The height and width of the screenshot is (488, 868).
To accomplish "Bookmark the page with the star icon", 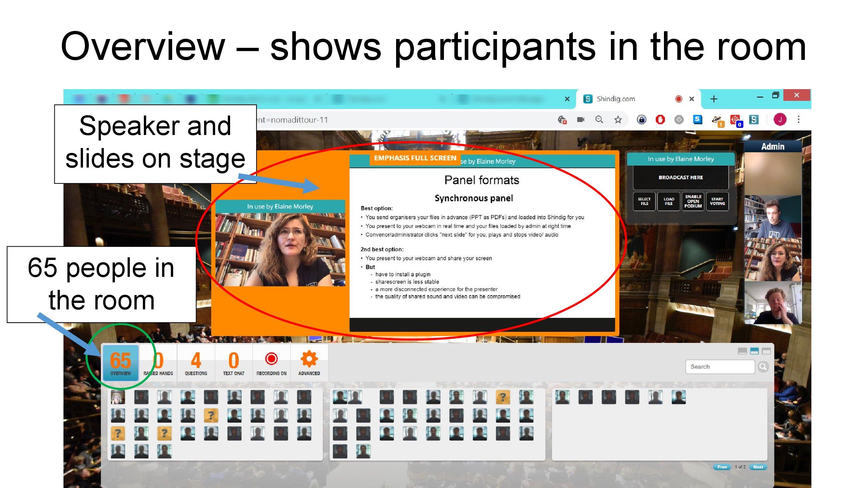I will coord(618,119).
